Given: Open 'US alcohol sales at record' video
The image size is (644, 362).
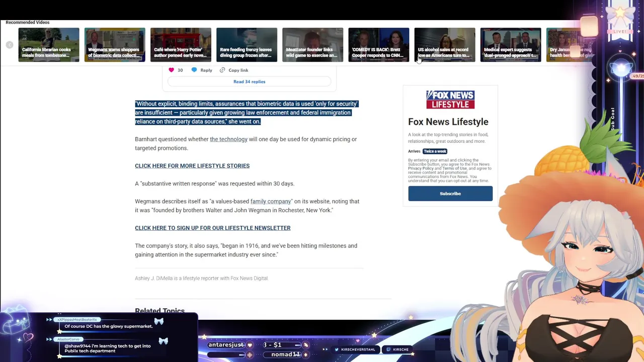Looking at the screenshot, I should [x=444, y=45].
